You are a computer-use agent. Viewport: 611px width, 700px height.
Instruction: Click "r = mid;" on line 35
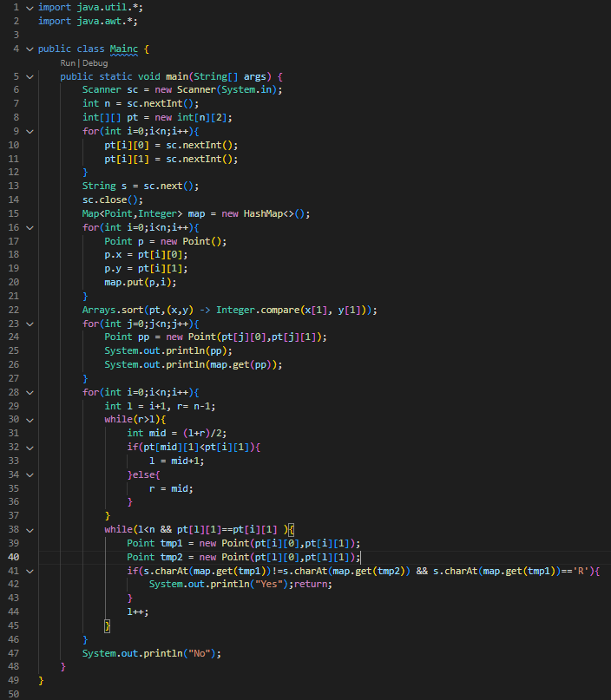(171, 489)
